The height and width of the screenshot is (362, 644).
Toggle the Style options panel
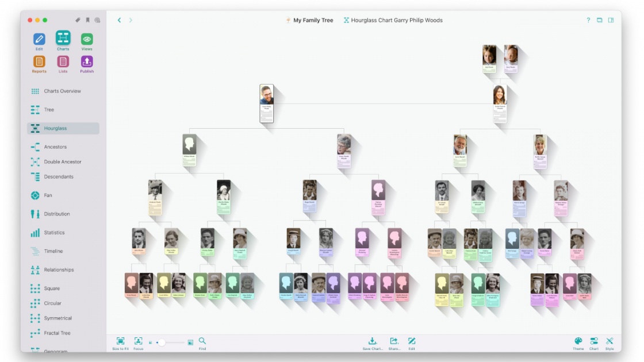(609, 341)
